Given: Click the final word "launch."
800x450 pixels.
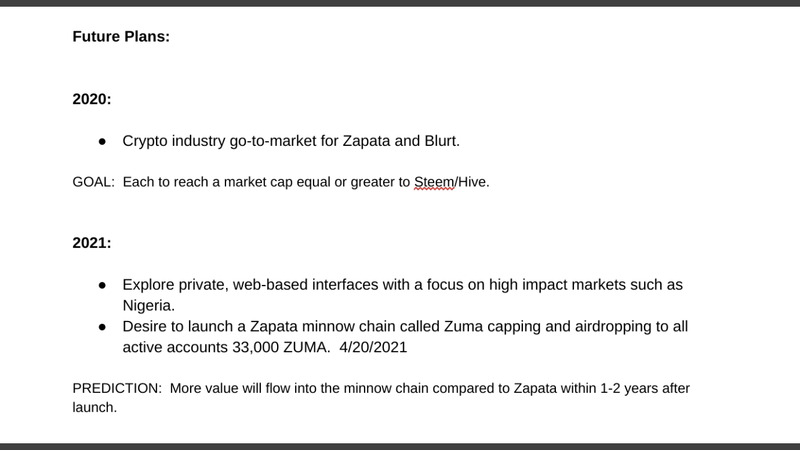Looking at the screenshot, I should (94, 408).
